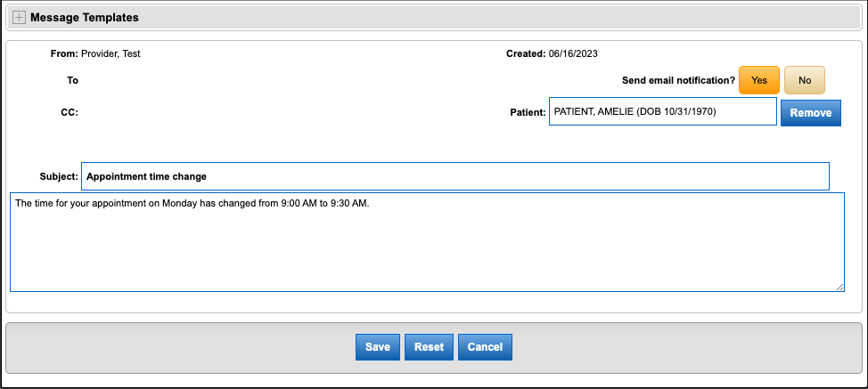Image resolution: width=868 pixels, height=389 pixels.
Task: Click the To recipient label
Action: pos(72,80)
